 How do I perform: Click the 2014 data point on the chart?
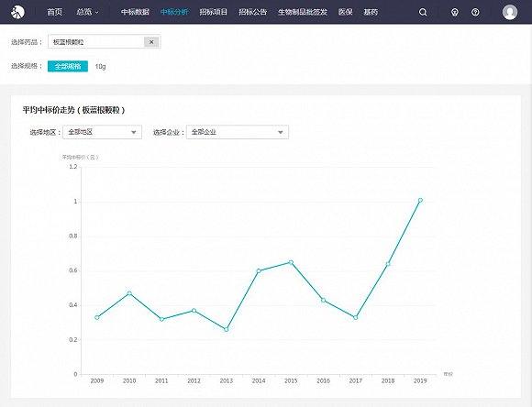coord(259,271)
